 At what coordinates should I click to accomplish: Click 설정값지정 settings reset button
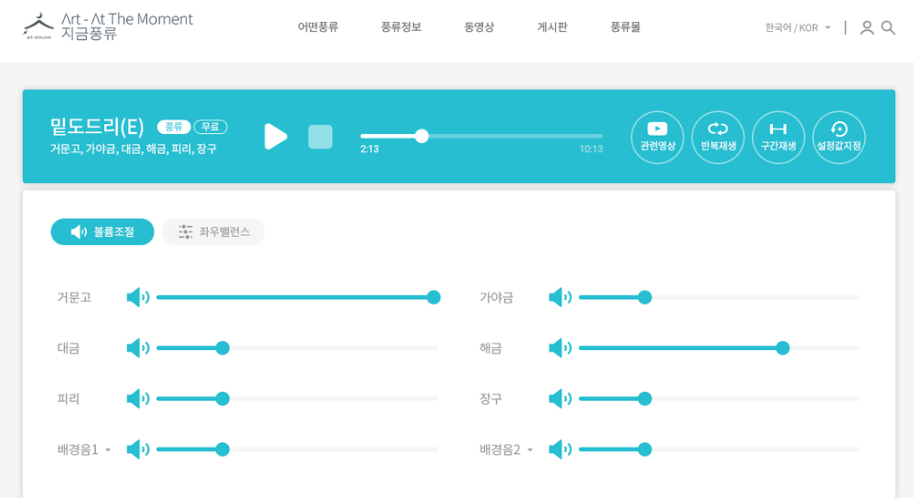839,137
